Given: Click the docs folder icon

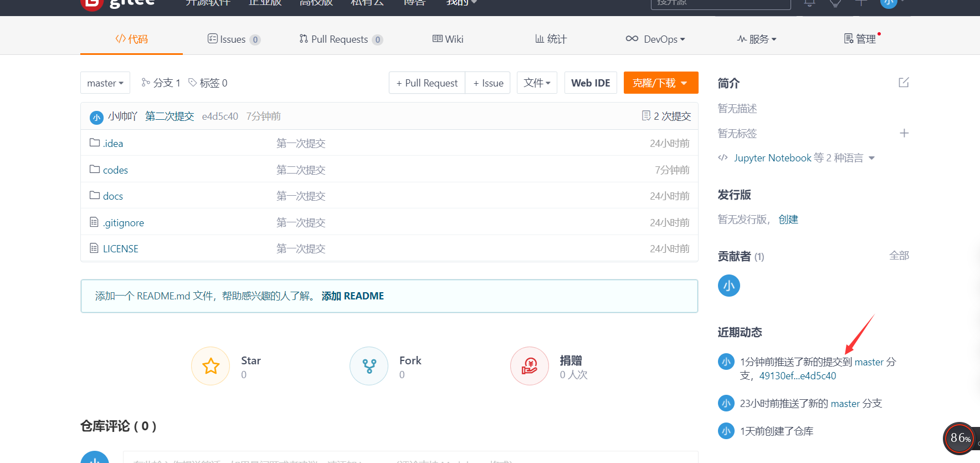Looking at the screenshot, I should [95, 195].
